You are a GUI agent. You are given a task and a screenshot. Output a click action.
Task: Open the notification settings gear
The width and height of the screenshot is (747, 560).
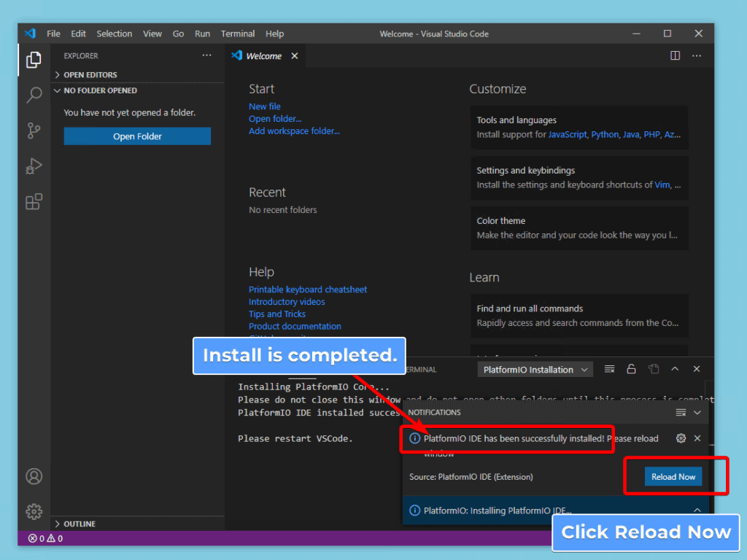(x=681, y=438)
